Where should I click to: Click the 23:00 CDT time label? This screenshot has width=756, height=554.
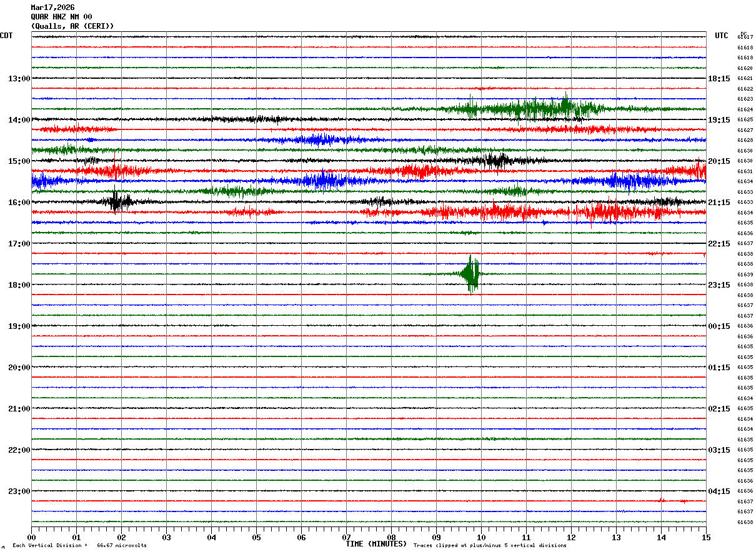click(19, 491)
